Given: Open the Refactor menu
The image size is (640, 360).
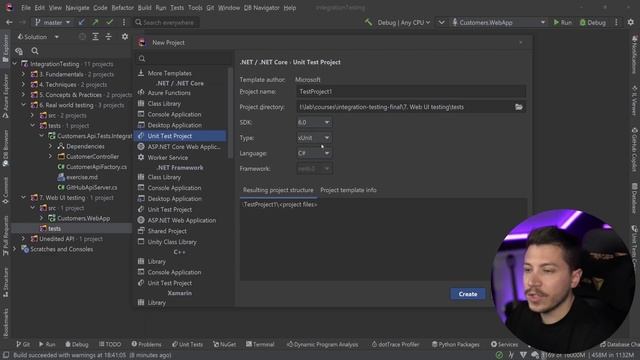Looking at the screenshot, I should point(122,8).
